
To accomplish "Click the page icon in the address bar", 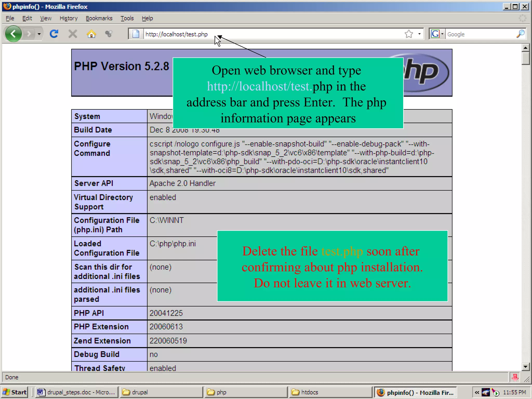I will tap(136, 34).
